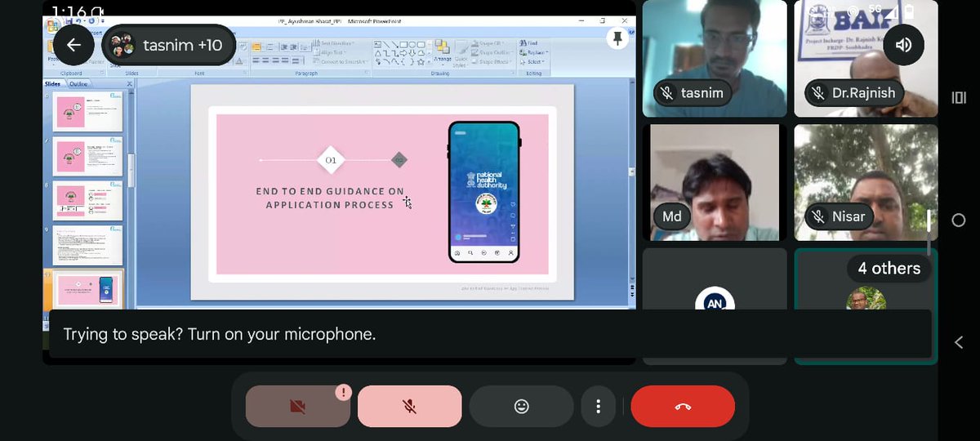Click the Find command in Editing group
The width and height of the screenshot is (980, 441).
[x=531, y=43]
